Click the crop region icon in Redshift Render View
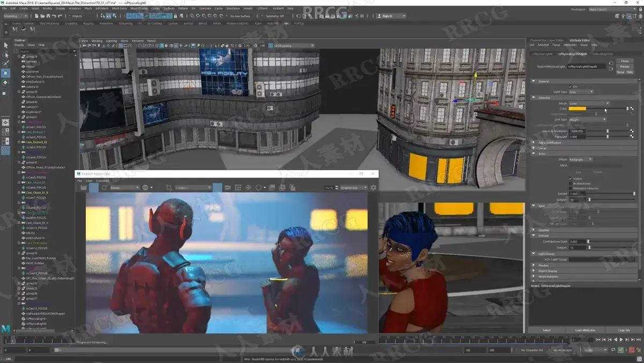Viewport: 644px width, 363px height. pos(169,188)
